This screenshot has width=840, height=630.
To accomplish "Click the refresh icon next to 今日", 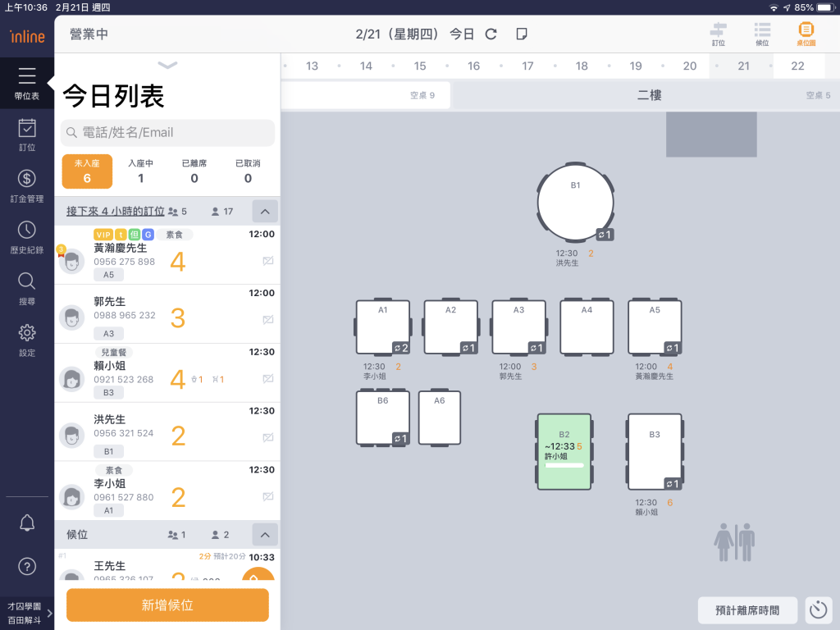I will tap(491, 34).
